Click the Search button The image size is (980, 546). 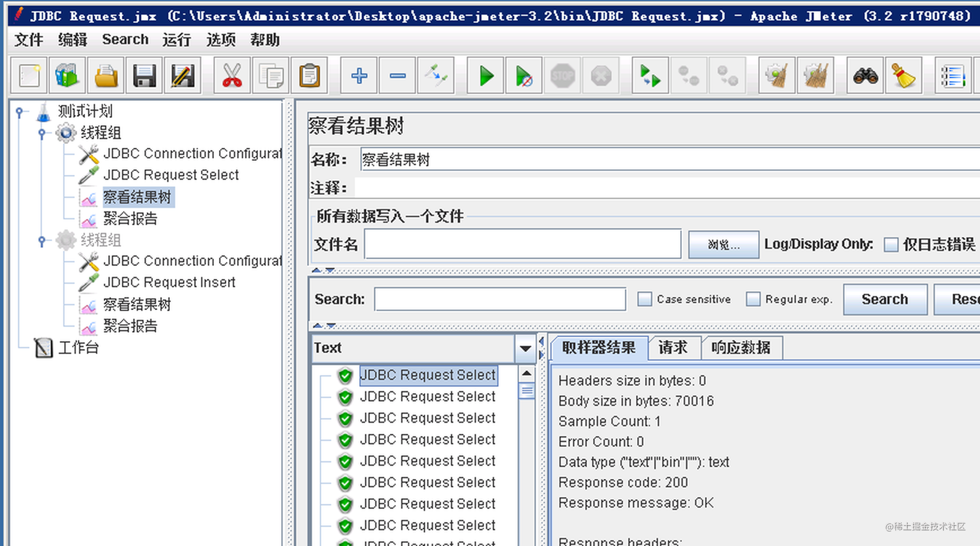coord(884,299)
